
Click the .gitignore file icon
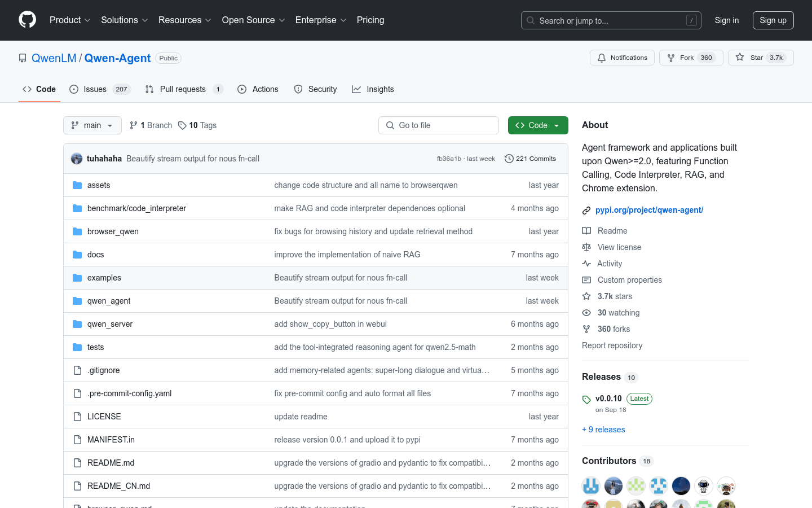pos(77,370)
